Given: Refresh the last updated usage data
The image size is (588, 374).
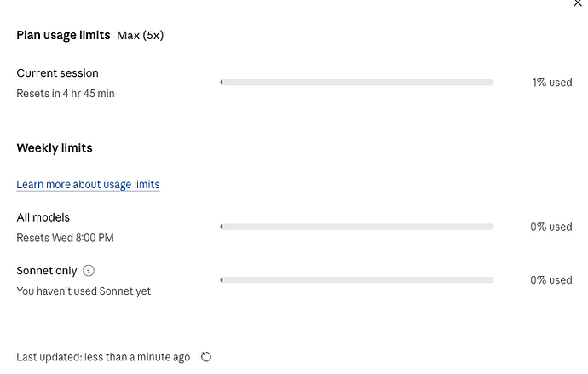Looking at the screenshot, I should coord(206,357).
